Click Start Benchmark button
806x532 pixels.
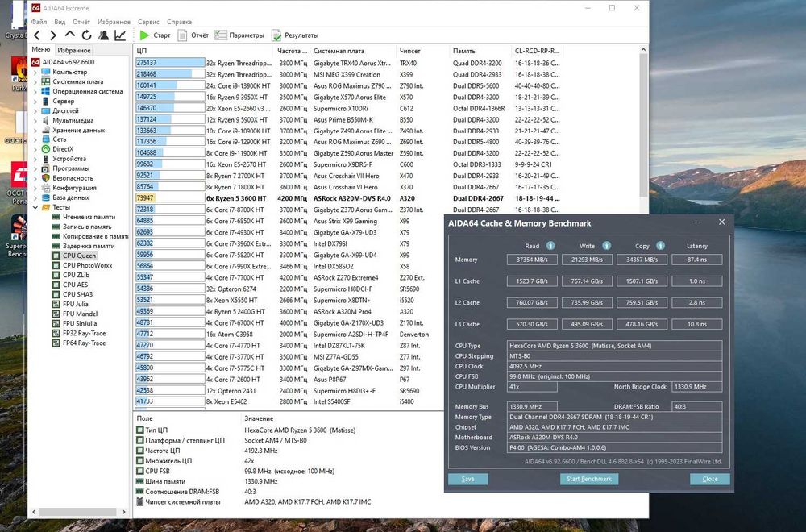(x=589, y=479)
